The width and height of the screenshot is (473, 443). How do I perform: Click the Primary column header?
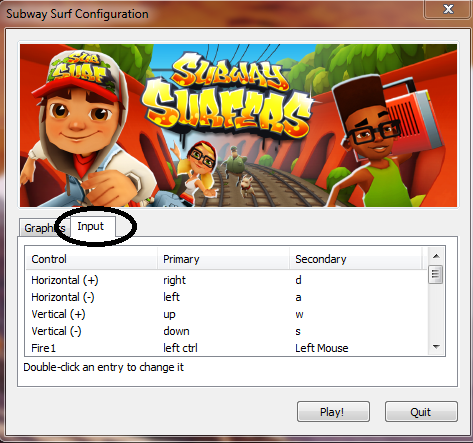click(223, 259)
